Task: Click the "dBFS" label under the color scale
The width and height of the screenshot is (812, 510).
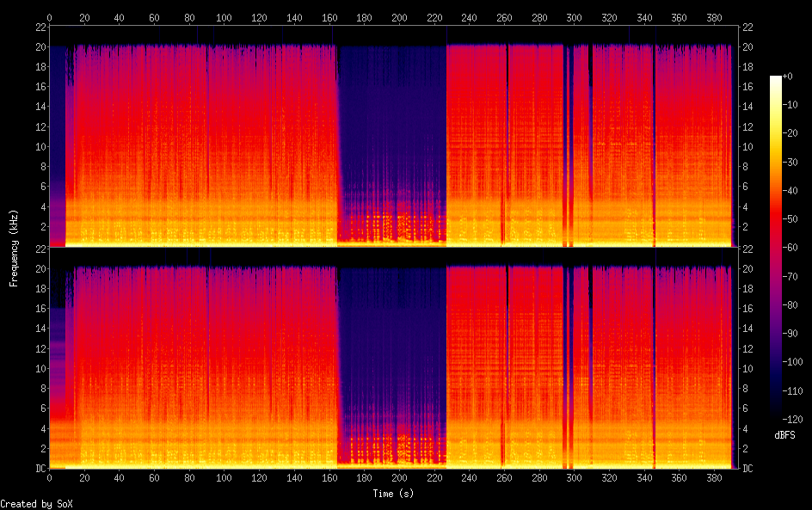Action: coord(784,435)
